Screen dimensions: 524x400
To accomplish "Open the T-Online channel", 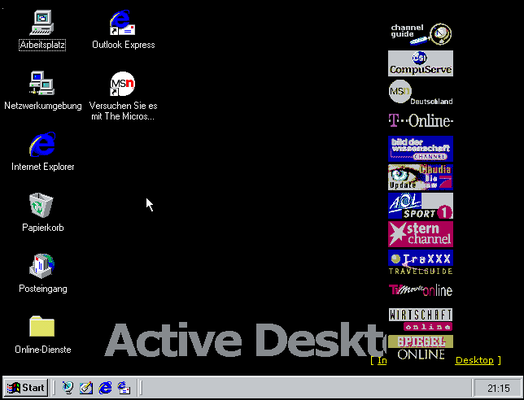I will [x=421, y=121].
